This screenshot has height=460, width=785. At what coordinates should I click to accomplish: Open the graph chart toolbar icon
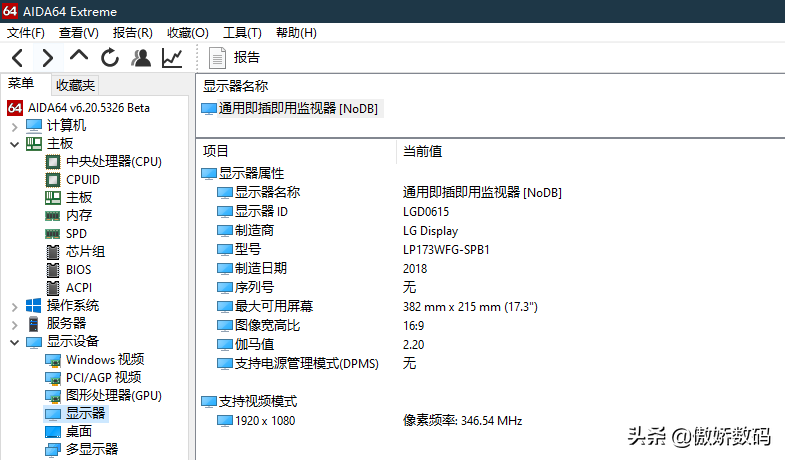pos(172,58)
